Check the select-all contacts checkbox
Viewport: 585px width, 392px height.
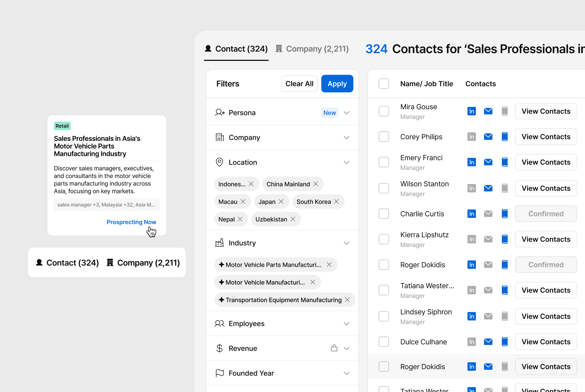pyautogui.click(x=384, y=84)
